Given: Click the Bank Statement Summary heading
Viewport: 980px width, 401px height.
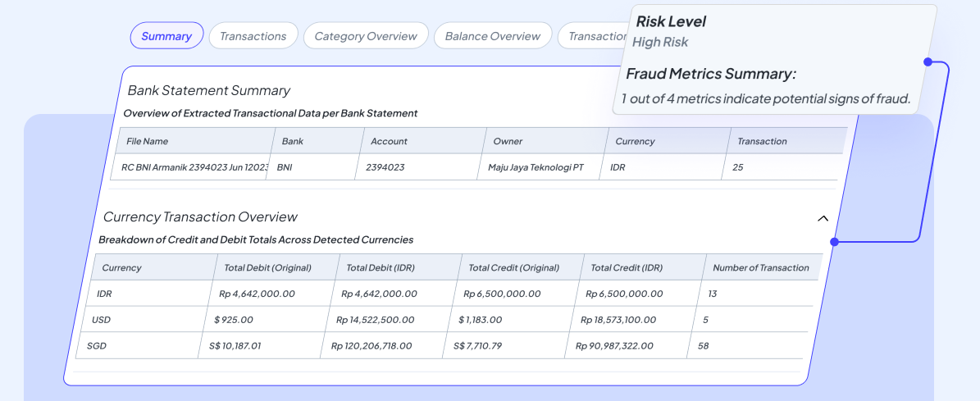Looking at the screenshot, I should click(x=209, y=90).
